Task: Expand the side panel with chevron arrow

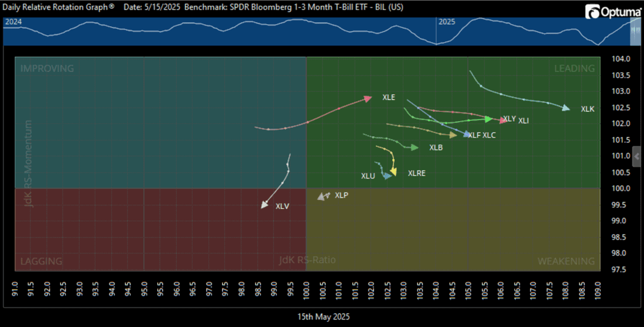Action: (636, 156)
